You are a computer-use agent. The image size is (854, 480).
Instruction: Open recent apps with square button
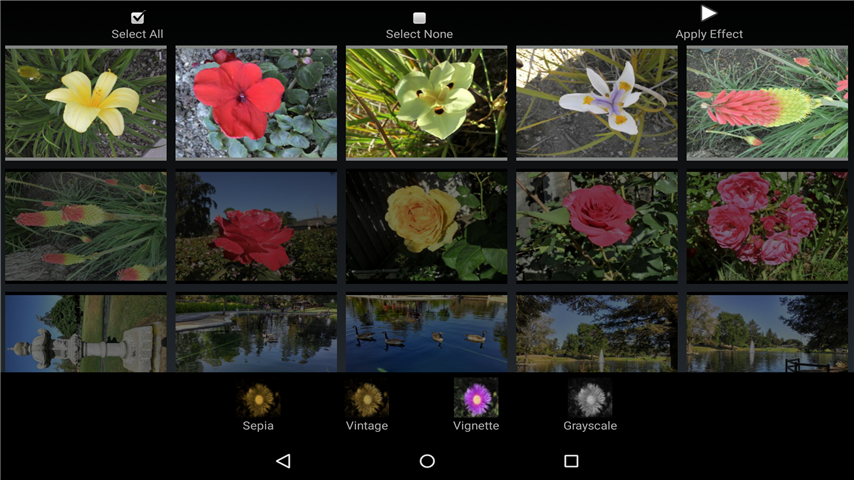click(x=571, y=461)
